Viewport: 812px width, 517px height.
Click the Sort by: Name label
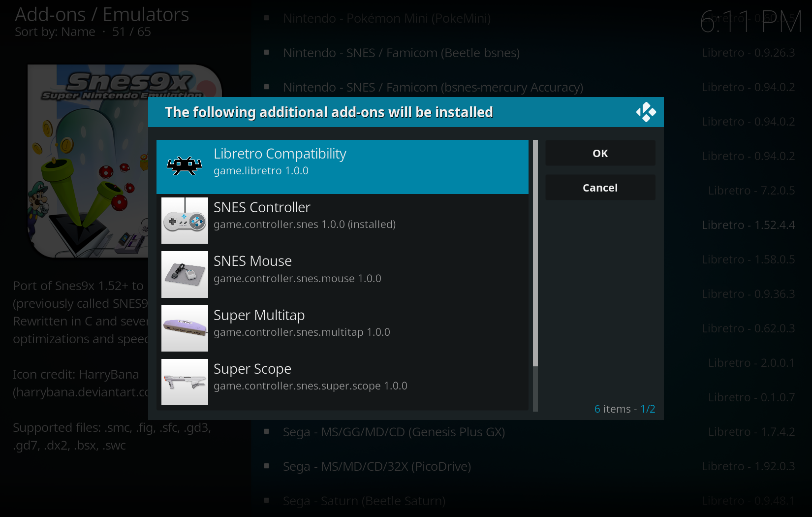point(55,32)
